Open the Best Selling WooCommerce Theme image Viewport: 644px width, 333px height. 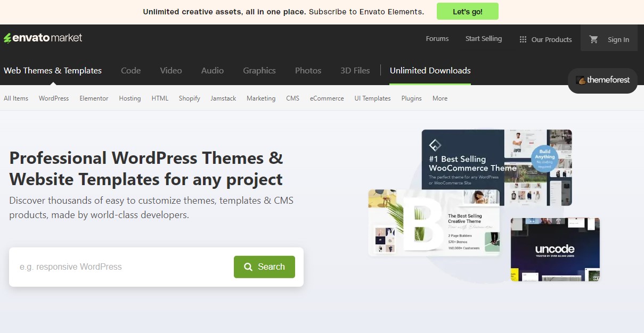496,168
